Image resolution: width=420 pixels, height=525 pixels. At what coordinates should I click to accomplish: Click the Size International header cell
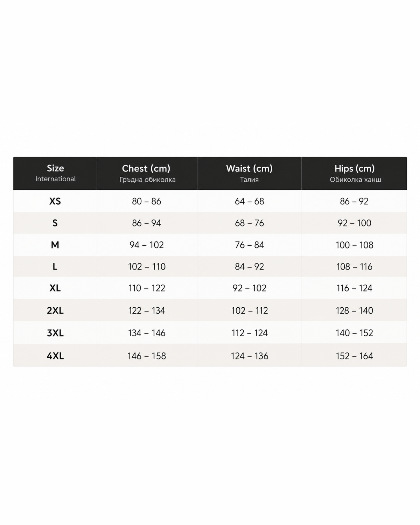point(55,173)
